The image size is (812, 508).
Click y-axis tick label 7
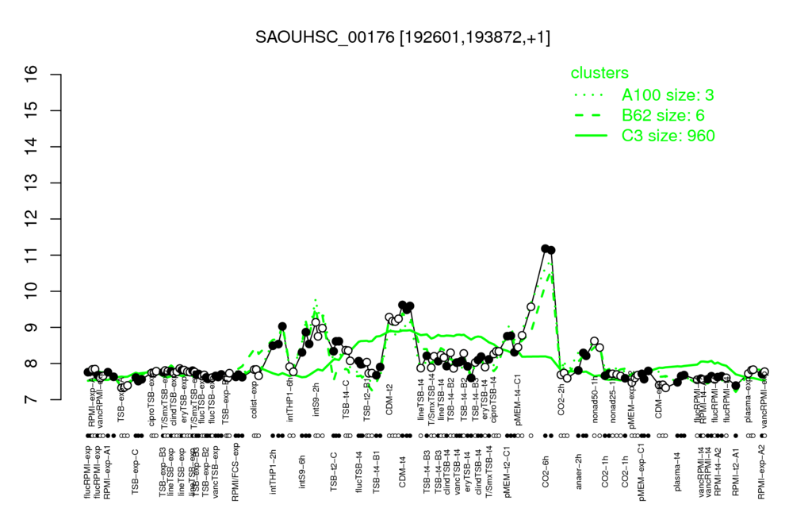coord(31,400)
